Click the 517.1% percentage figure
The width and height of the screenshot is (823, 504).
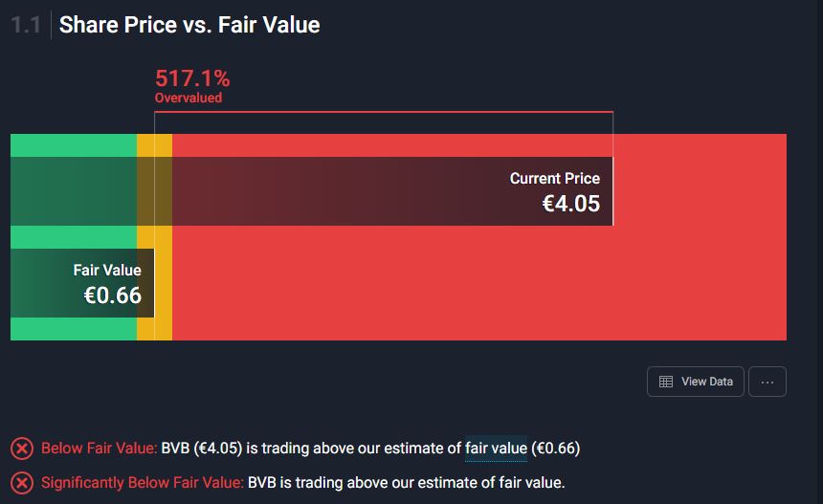192,78
